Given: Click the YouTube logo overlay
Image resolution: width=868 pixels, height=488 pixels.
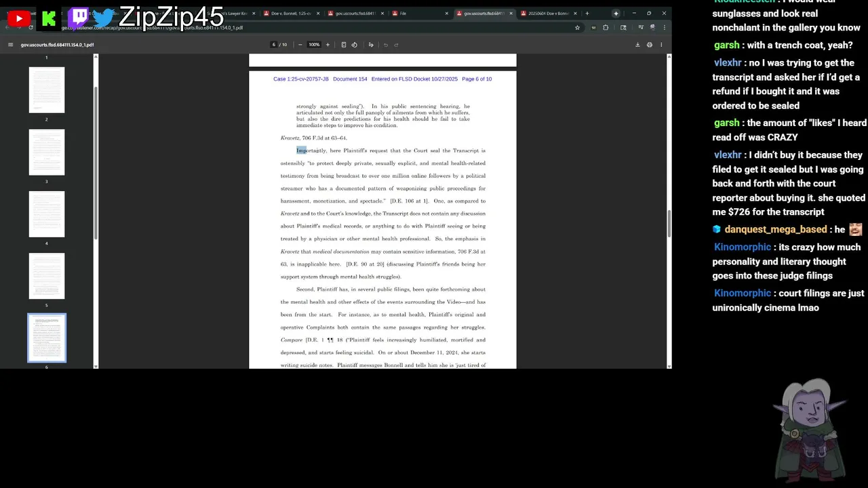Looking at the screenshot, I should tap(19, 19).
